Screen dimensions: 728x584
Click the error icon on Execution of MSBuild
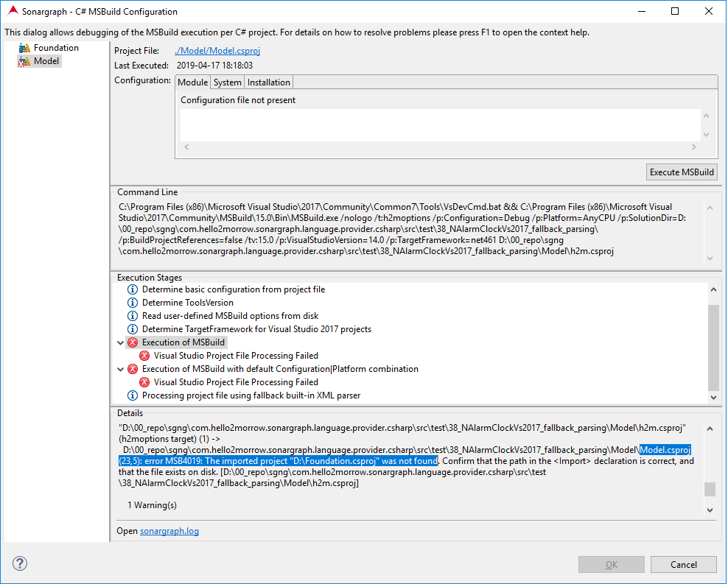[x=133, y=342]
